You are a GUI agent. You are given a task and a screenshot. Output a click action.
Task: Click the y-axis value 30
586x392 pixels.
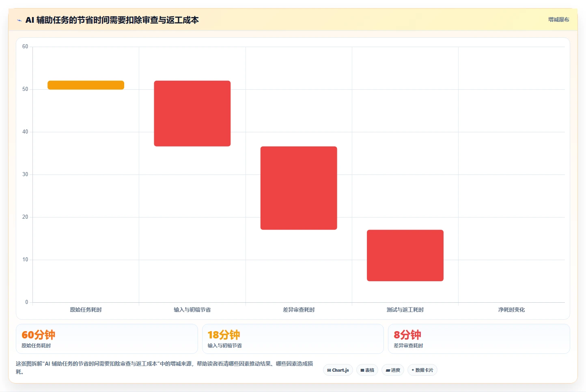point(25,174)
